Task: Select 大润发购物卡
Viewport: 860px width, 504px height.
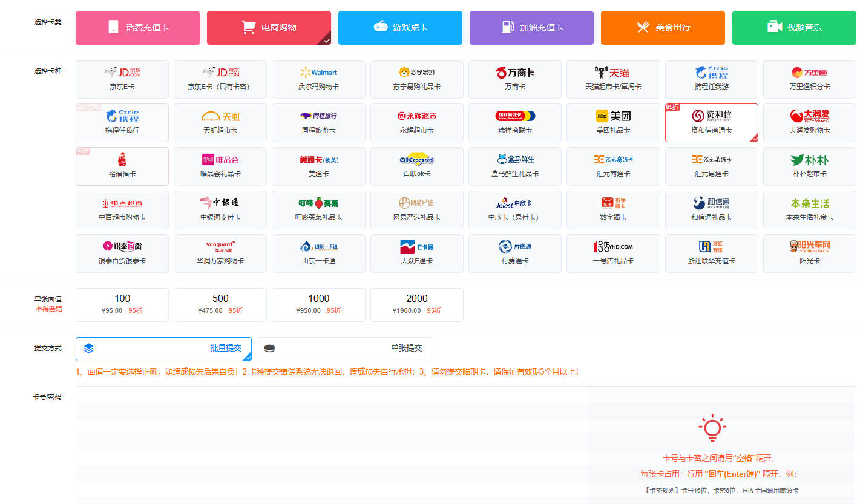Action: [810, 123]
